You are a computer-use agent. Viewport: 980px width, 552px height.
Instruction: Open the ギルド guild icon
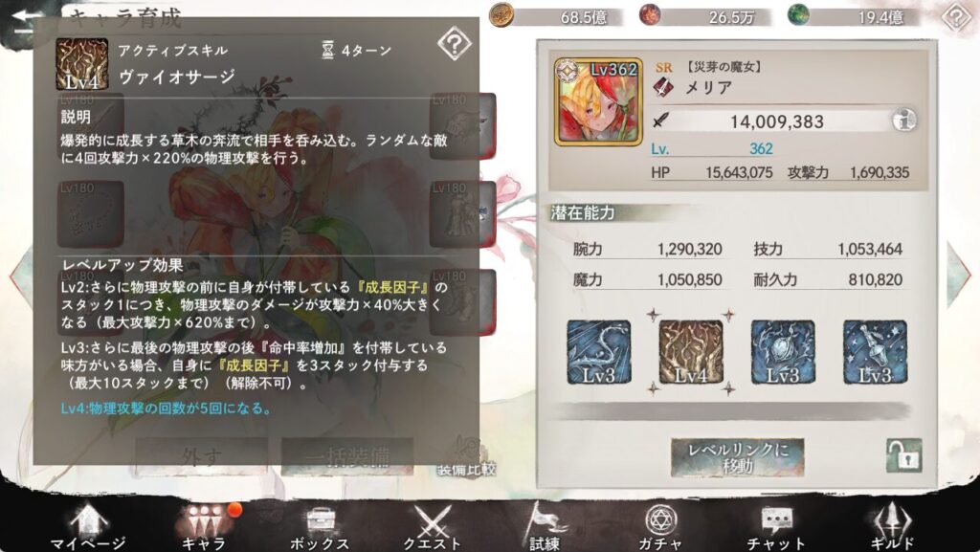click(892, 526)
